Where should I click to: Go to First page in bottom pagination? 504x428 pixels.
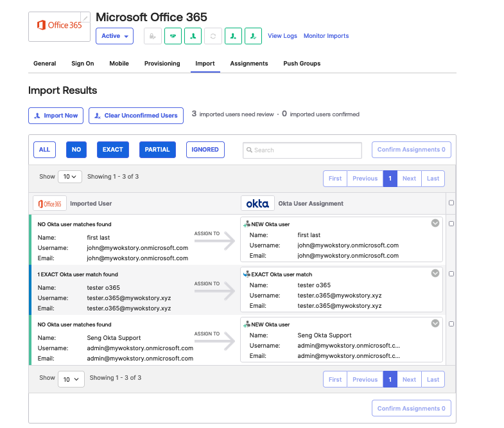(x=335, y=379)
